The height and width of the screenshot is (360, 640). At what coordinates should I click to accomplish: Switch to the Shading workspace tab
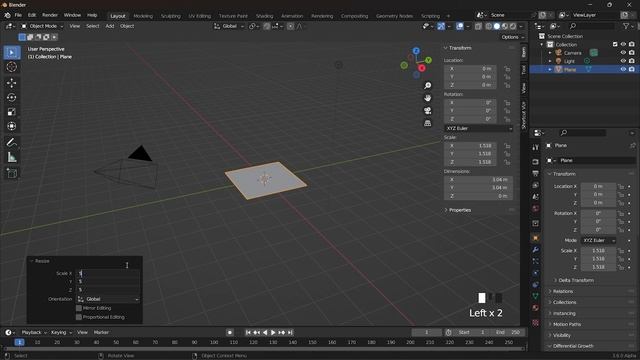(264, 16)
